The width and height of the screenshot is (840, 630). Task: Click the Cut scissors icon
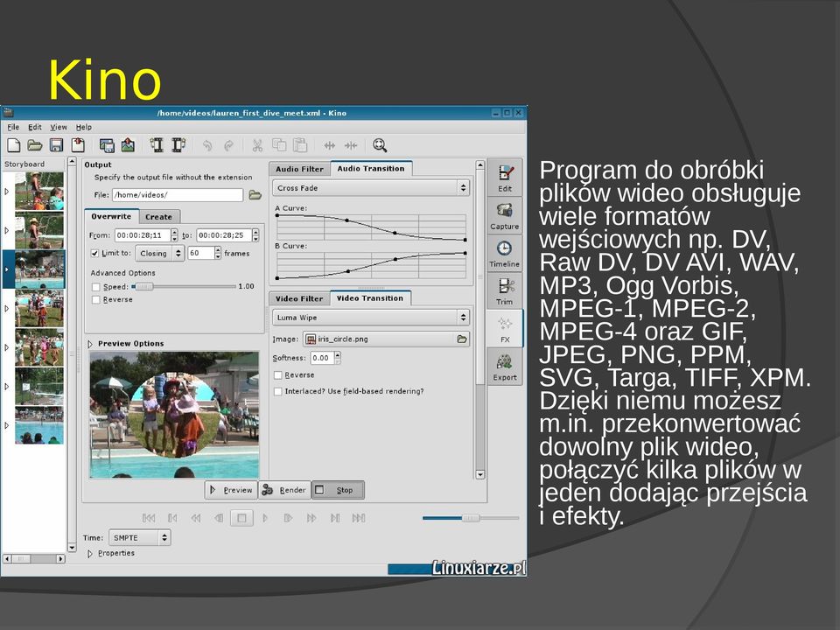(x=257, y=145)
